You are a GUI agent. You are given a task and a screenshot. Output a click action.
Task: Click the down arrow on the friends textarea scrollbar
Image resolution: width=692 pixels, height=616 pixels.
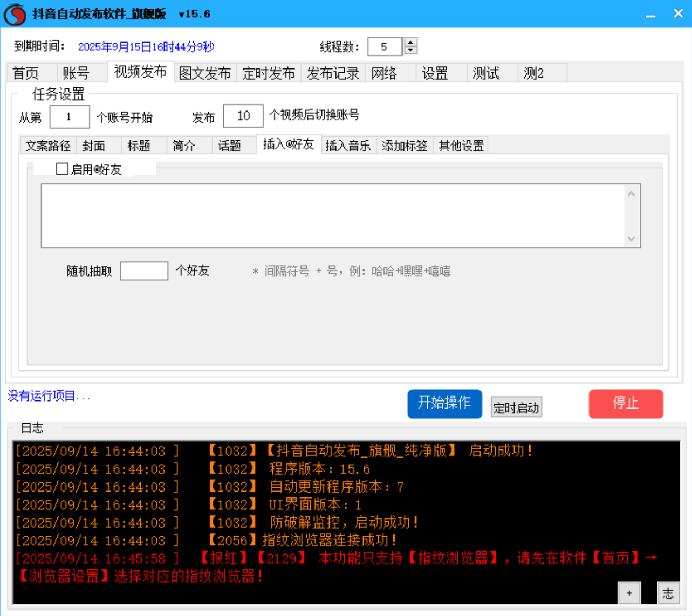click(x=631, y=239)
